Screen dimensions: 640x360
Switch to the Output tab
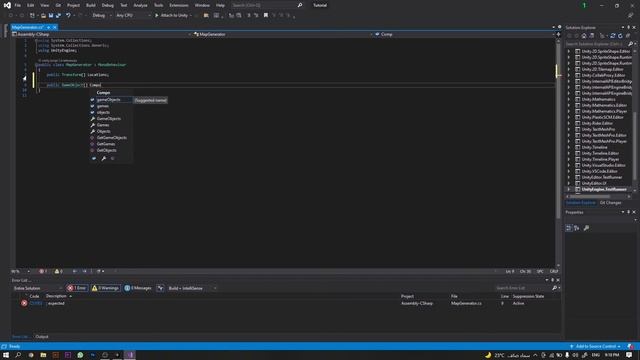click(x=42, y=337)
